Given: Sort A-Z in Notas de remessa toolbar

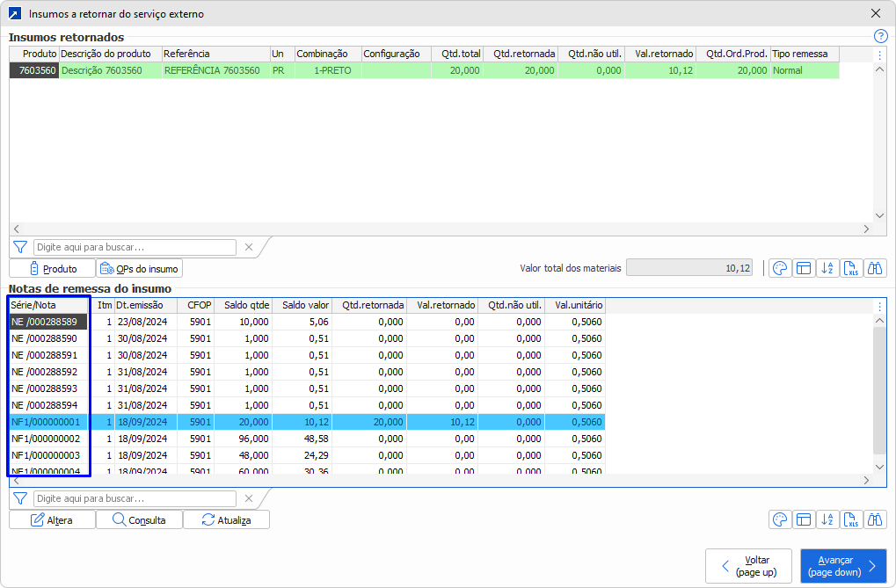Looking at the screenshot, I should (x=827, y=520).
